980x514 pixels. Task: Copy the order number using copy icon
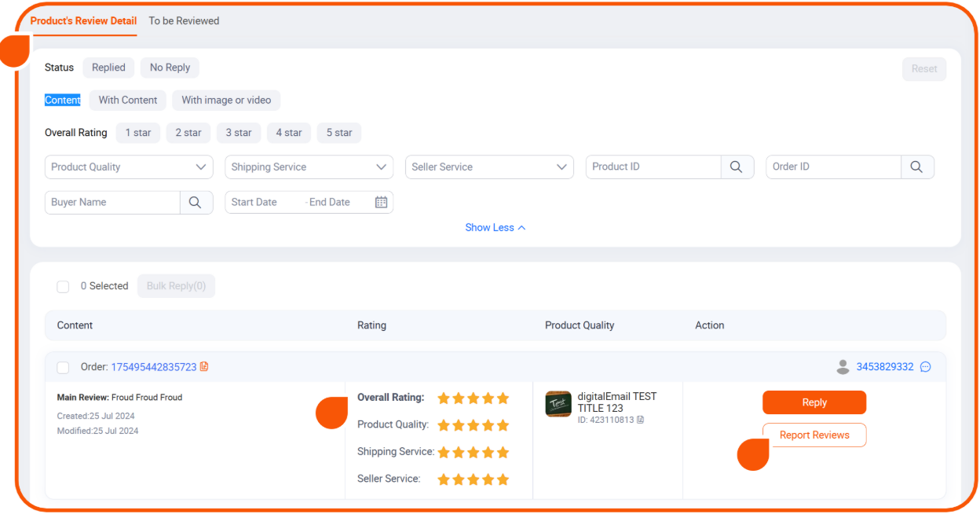click(204, 367)
